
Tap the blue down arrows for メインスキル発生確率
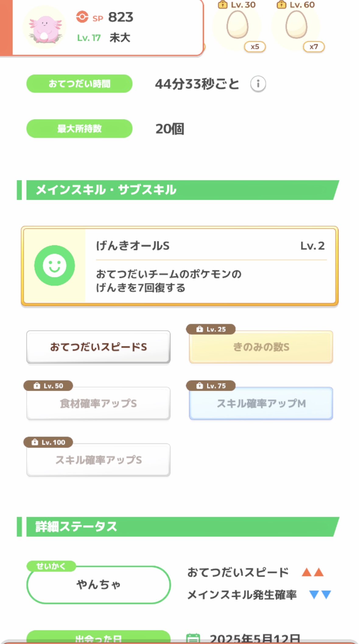click(x=320, y=594)
